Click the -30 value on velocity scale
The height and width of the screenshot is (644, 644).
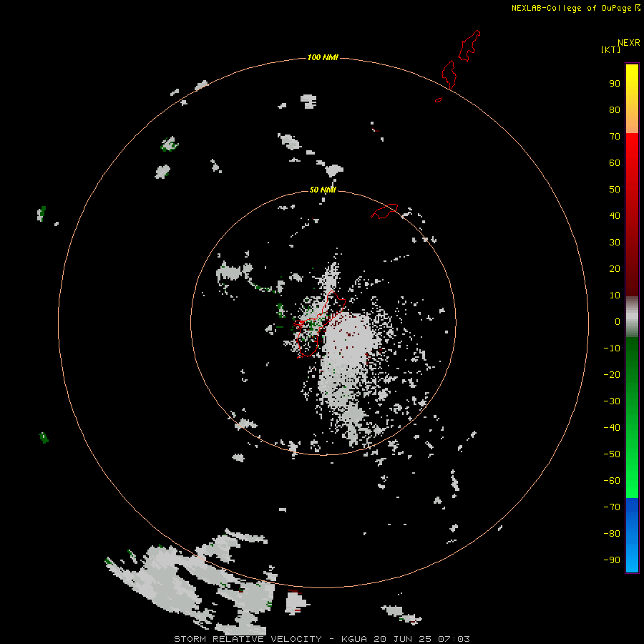click(x=612, y=401)
